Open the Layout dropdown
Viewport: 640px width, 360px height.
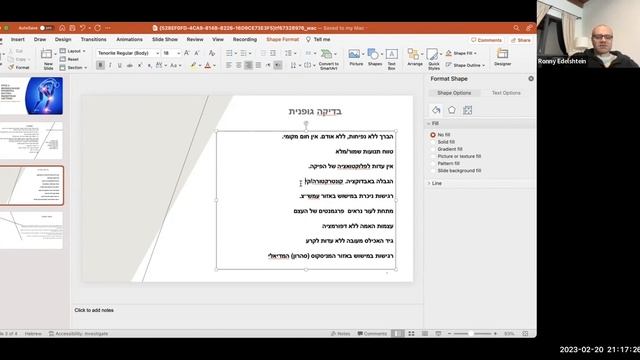(73, 51)
